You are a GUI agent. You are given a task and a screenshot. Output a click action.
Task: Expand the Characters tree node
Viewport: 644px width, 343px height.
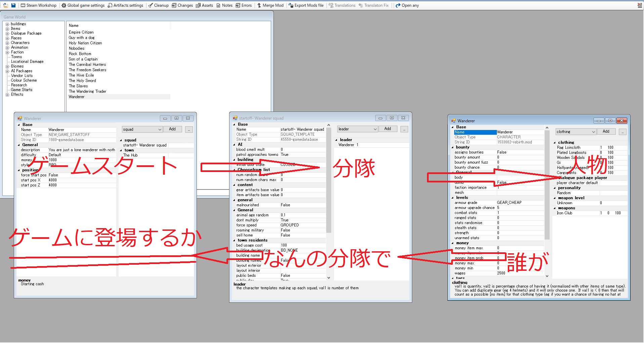click(7, 43)
